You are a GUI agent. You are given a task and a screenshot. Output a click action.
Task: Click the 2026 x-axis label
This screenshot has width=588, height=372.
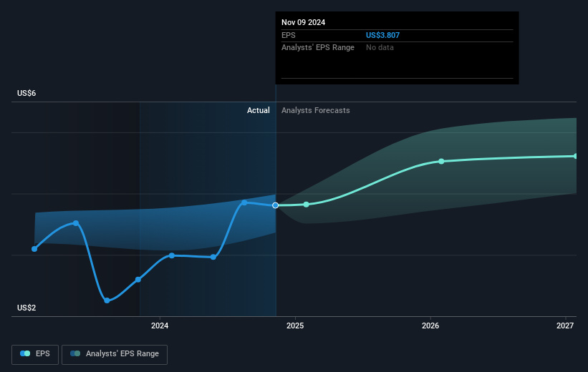(x=430, y=325)
